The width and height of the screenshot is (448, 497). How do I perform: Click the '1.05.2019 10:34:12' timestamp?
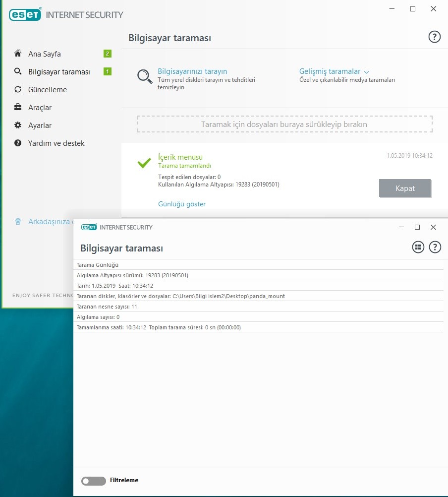click(x=409, y=156)
